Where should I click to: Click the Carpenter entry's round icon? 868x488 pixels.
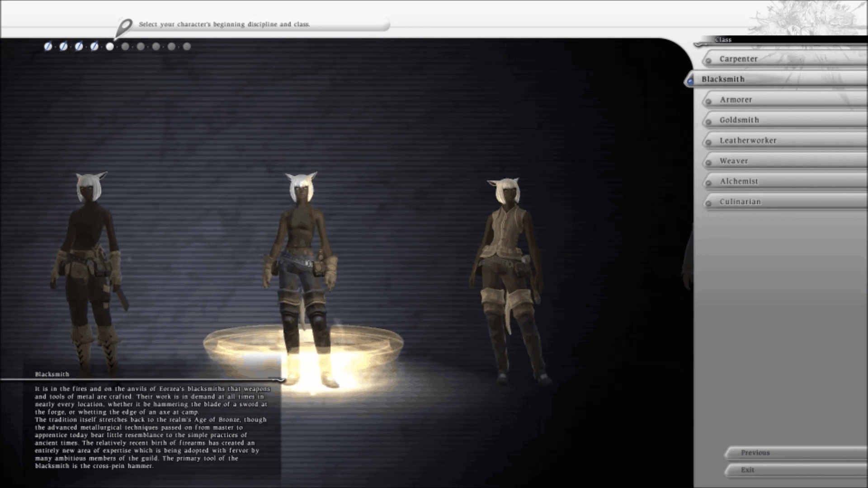point(708,60)
